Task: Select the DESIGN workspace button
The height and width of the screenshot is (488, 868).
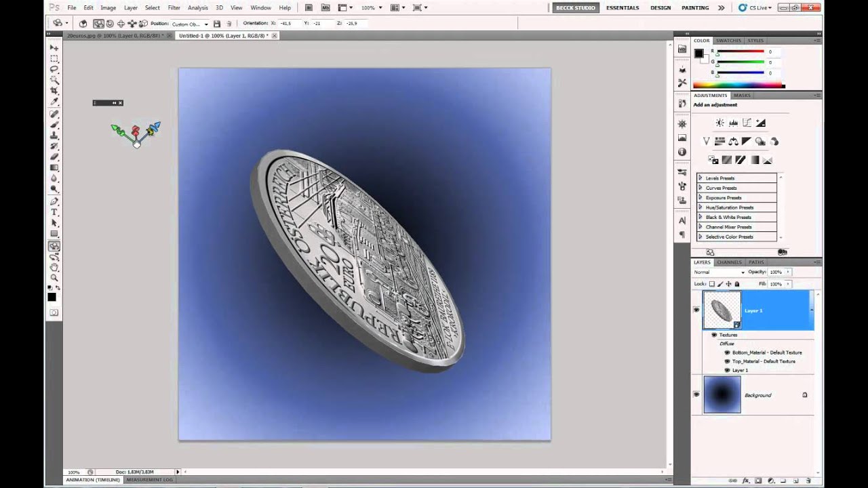Action: (660, 7)
